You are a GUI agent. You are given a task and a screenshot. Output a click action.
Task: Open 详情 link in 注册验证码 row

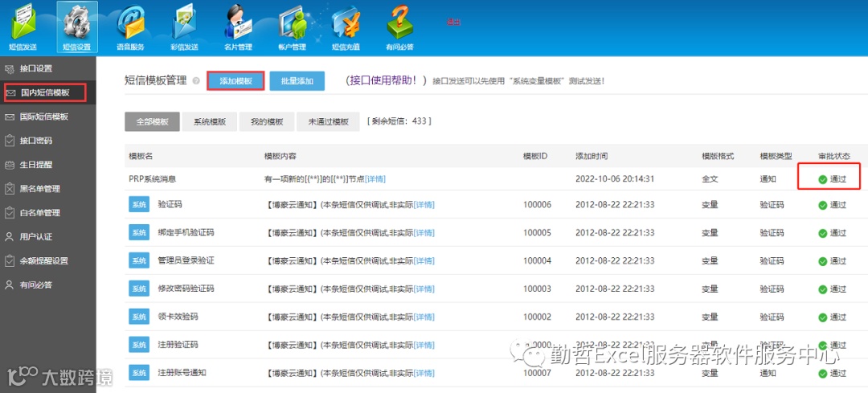(x=424, y=345)
